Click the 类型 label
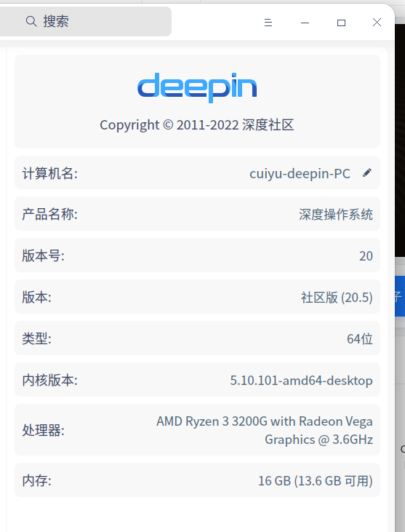Image resolution: width=405 pixels, height=532 pixels. (x=36, y=338)
